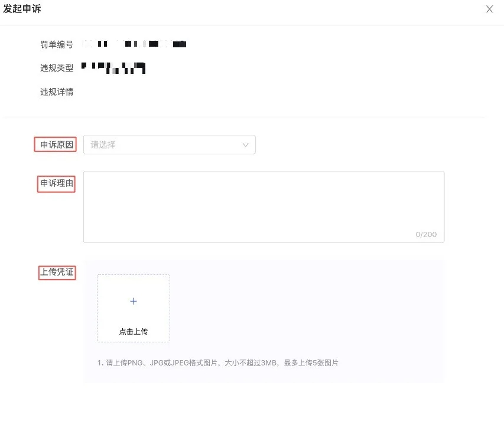Viewport: 504px width, 421px height.
Task: Click the 上传凭证 label
Action: point(57,272)
